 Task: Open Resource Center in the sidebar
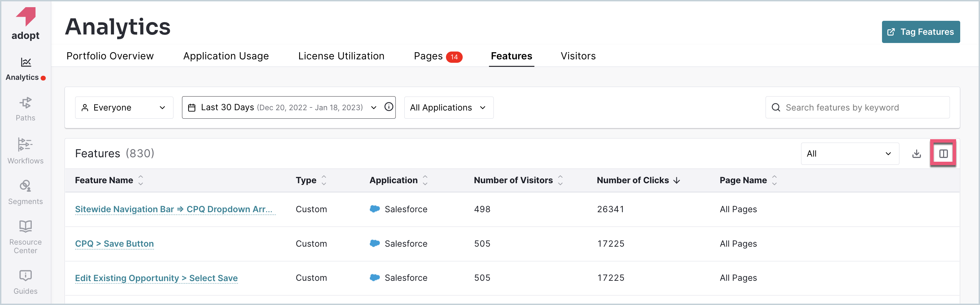[x=26, y=237]
